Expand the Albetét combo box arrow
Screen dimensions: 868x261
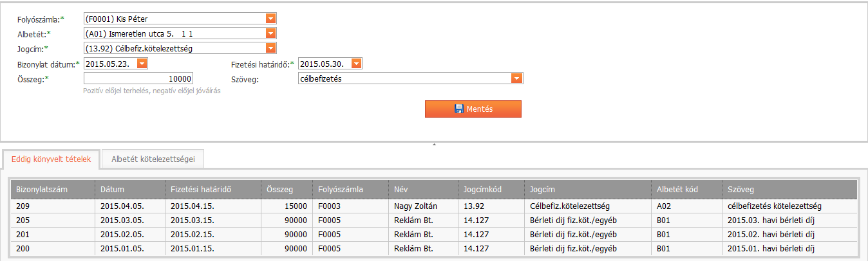coord(270,33)
